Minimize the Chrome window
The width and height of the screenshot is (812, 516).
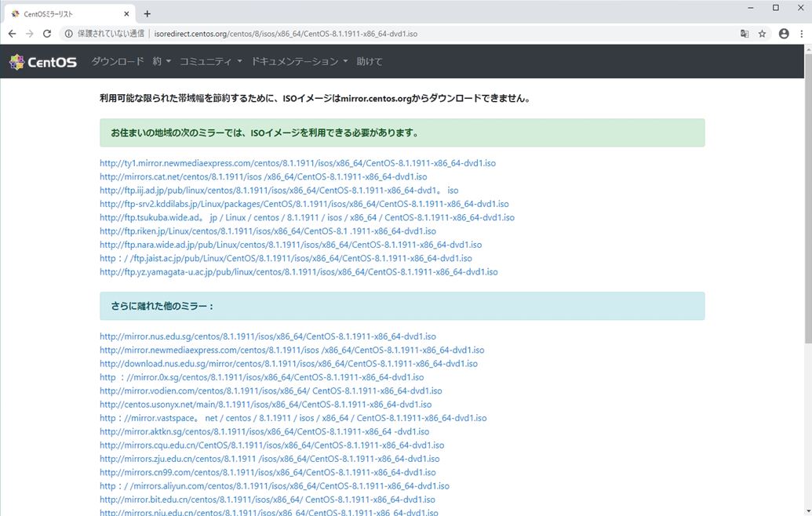(x=750, y=8)
